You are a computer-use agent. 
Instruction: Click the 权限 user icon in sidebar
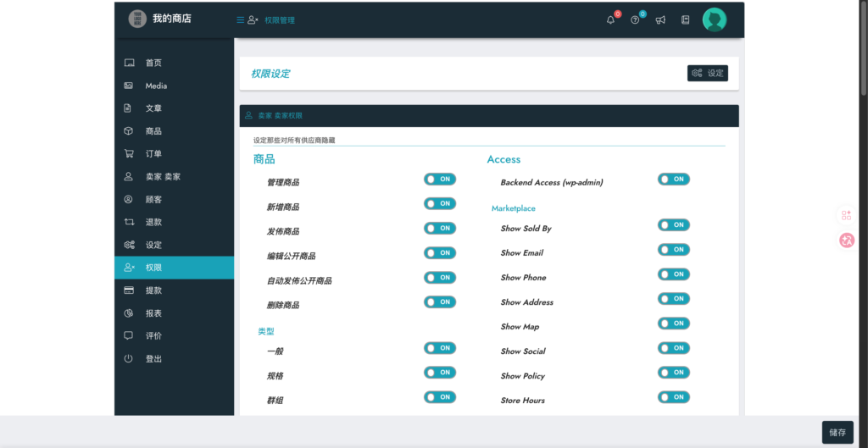(129, 268)
